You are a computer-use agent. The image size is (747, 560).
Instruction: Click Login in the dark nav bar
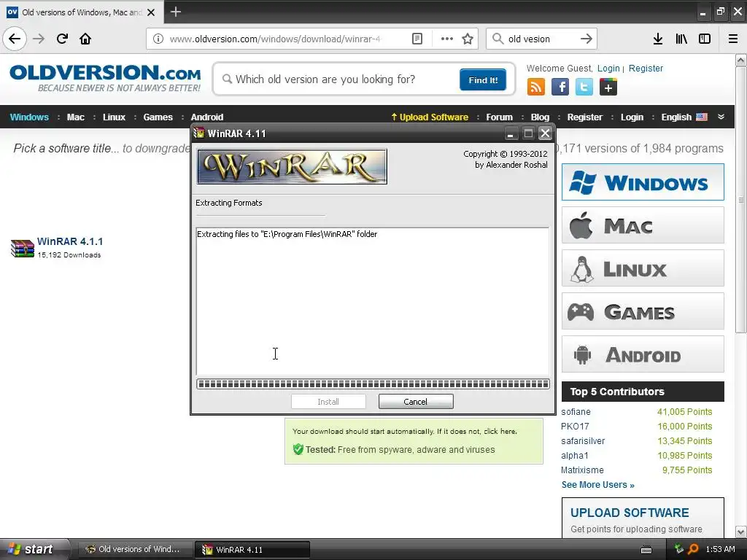[x=632, y=117]
